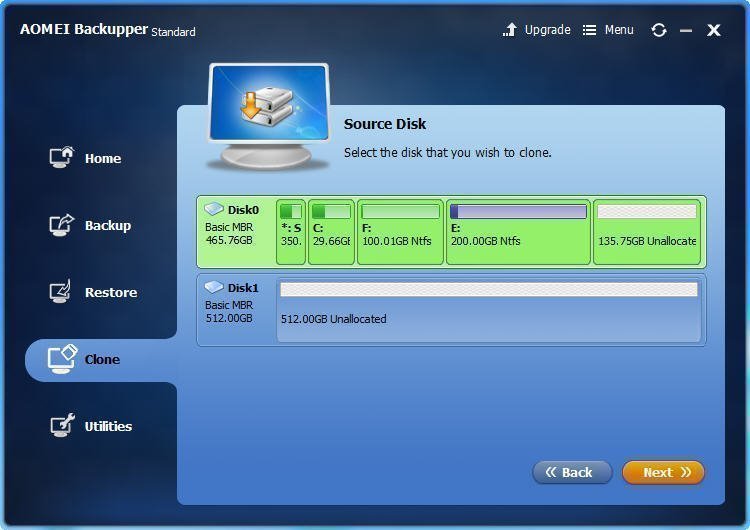Image resolution: width=750 pixels, height=530 pixels.
Task: Click the Clone sidebar icon
Action: [x=62, y=359]
